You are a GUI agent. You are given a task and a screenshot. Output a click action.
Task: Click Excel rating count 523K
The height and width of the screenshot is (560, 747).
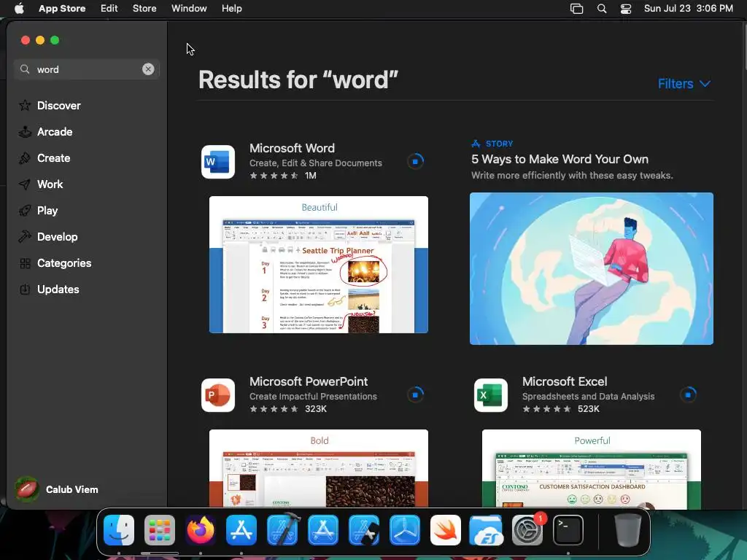pos(589,409)
